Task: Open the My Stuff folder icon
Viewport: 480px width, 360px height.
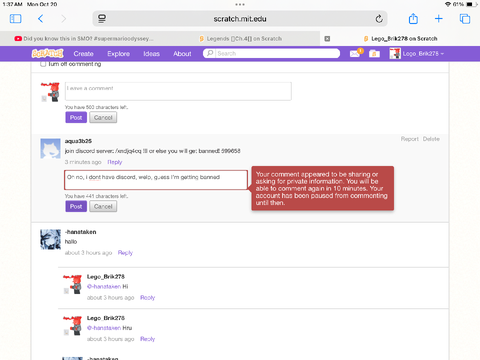Action: tap(374, 53)
